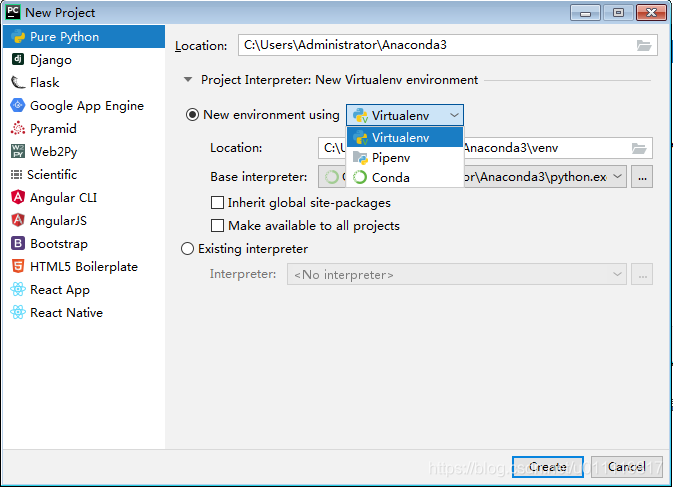Click the Bootstrap B icon
The image size is (673, 487).
[x=18, y=243]
